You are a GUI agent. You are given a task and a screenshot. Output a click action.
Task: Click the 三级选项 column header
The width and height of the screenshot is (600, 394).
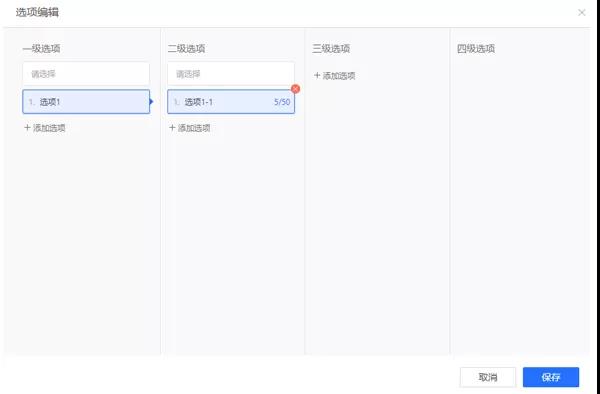(x=331, y=49)
